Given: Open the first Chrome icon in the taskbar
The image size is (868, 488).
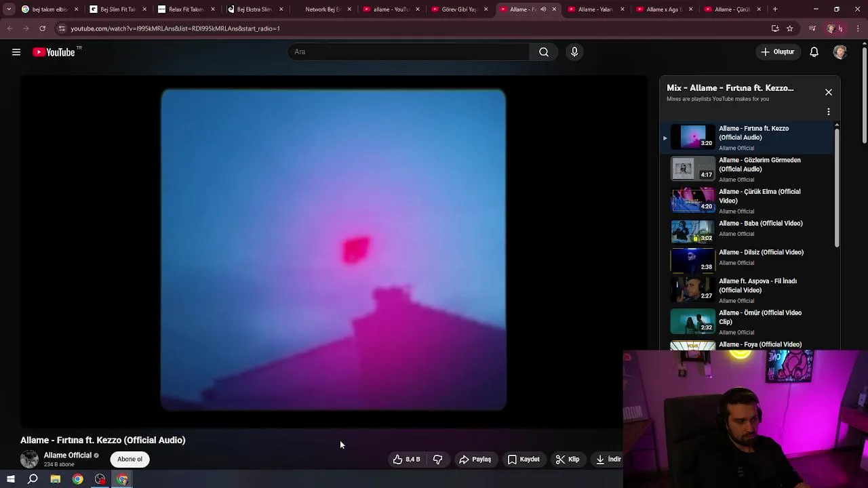Looking at the screenshot, I should tap(78, 479).
